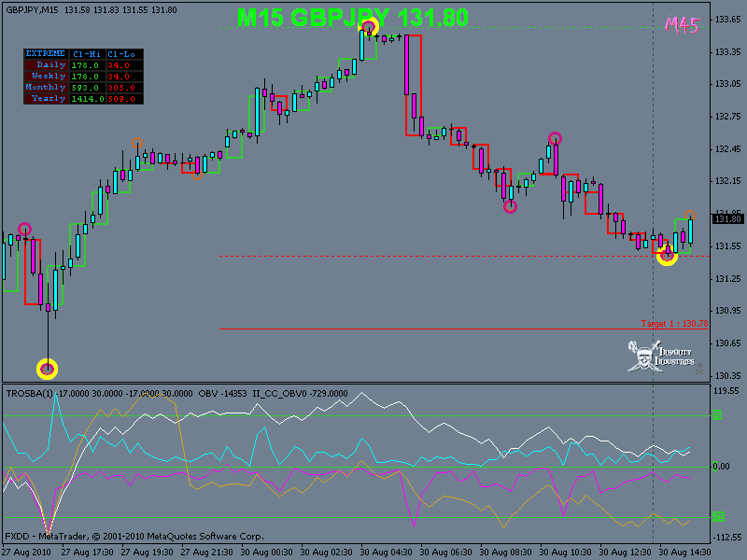The height and width of the screenshot is (560, 747).
Task: Click the '30 Aug 08:30' time axis label
Action: coord(505,553)
